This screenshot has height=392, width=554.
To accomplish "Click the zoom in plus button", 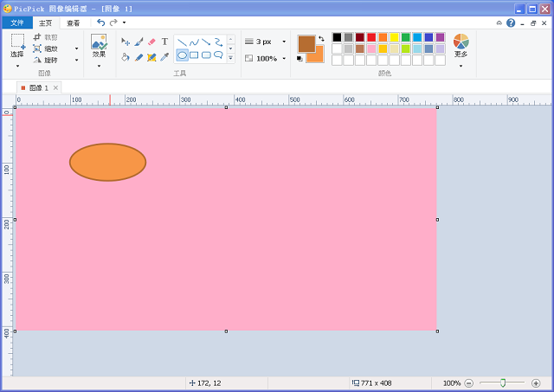I will point(536,383).
